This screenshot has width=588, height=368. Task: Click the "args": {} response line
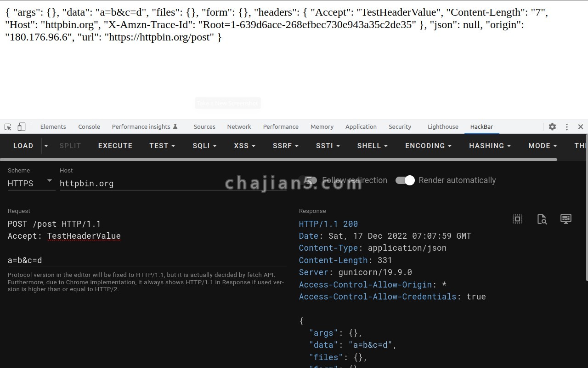coord(336,333)
